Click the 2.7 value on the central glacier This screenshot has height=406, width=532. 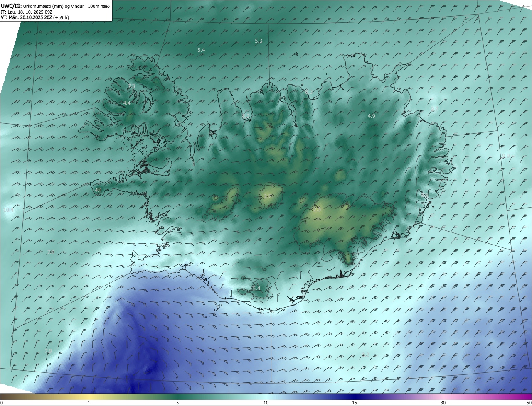(268, 196)
